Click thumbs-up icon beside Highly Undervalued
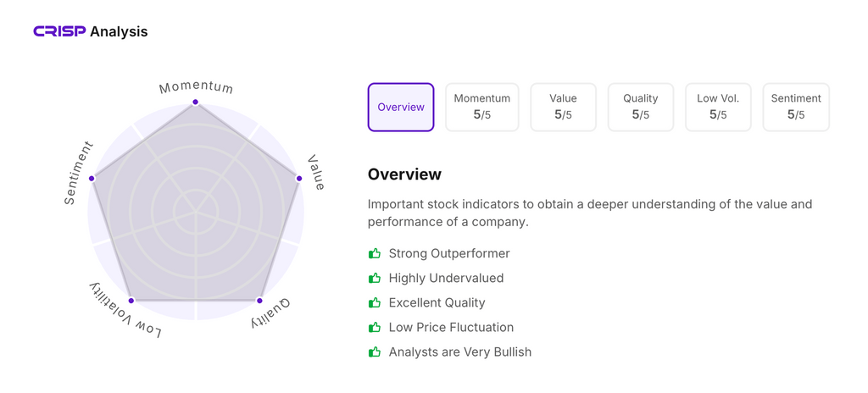 coord(375,278)
